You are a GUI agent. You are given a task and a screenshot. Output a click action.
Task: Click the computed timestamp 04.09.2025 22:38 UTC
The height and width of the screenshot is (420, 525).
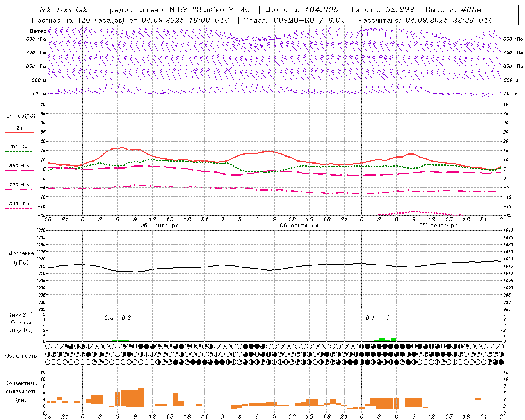click(x=450, y=20)
